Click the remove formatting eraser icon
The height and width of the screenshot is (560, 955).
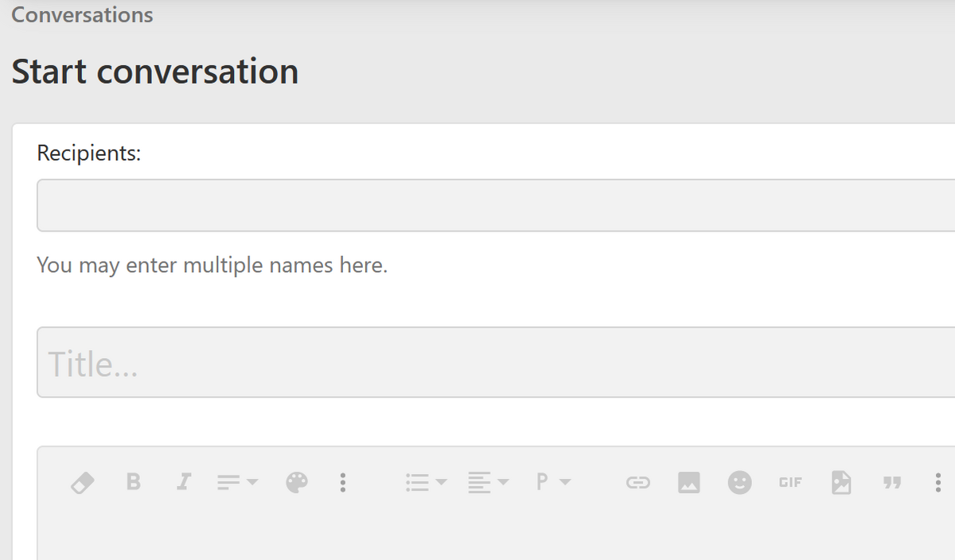[x=83, y=482]
